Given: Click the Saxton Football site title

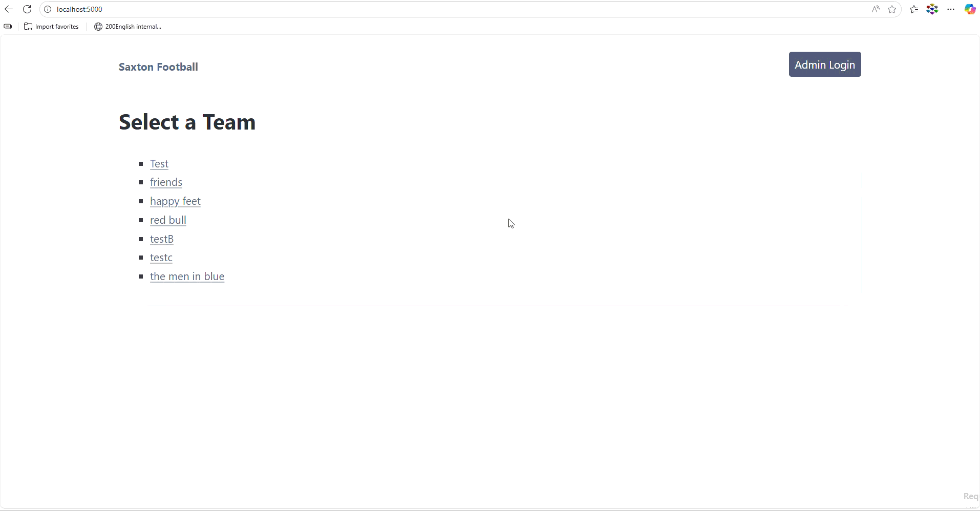Looking at the screenshot, I should (x=158, y=67).
